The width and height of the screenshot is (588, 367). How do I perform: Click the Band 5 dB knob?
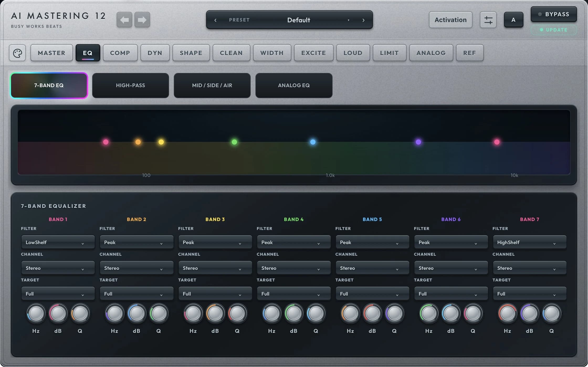coord(372,313)
